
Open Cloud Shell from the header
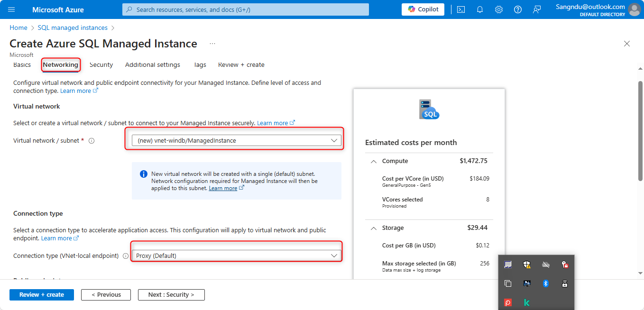pyautogui.click(x=461, y=9)
